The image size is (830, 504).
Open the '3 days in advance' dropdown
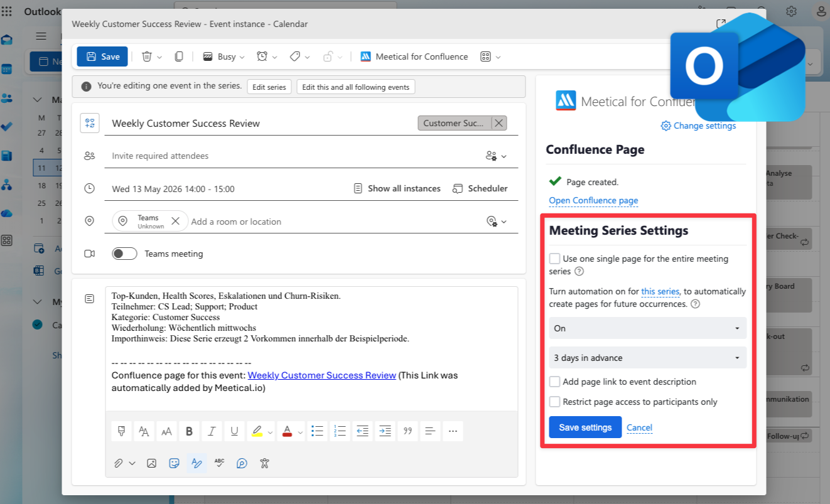click(647, 358)
